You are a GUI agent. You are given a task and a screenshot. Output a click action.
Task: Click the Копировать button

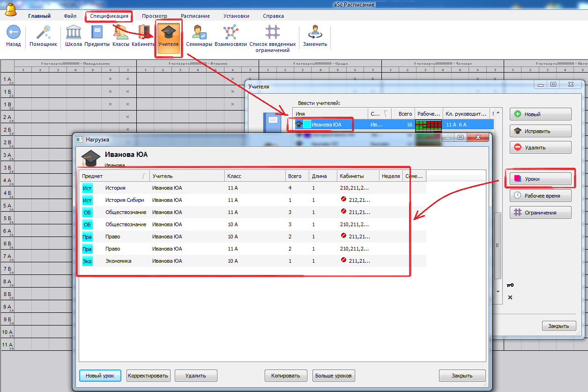[x=285, y=376]
